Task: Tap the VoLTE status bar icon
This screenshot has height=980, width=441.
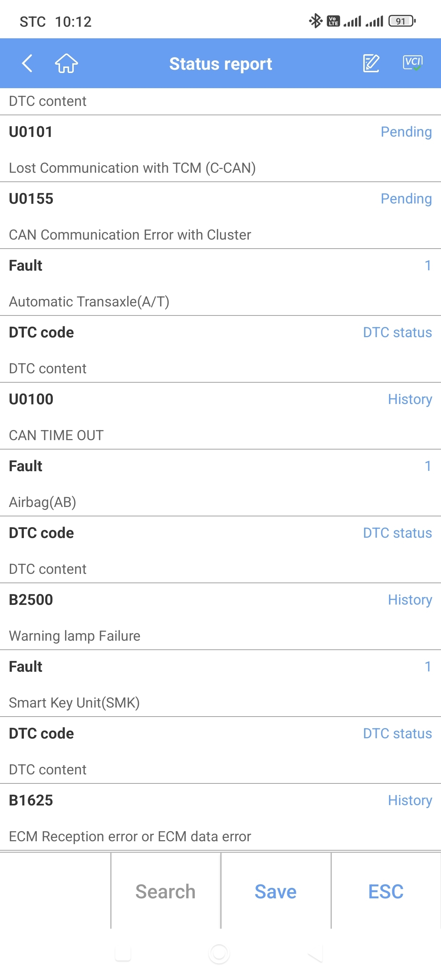Action: pos(333,21)
